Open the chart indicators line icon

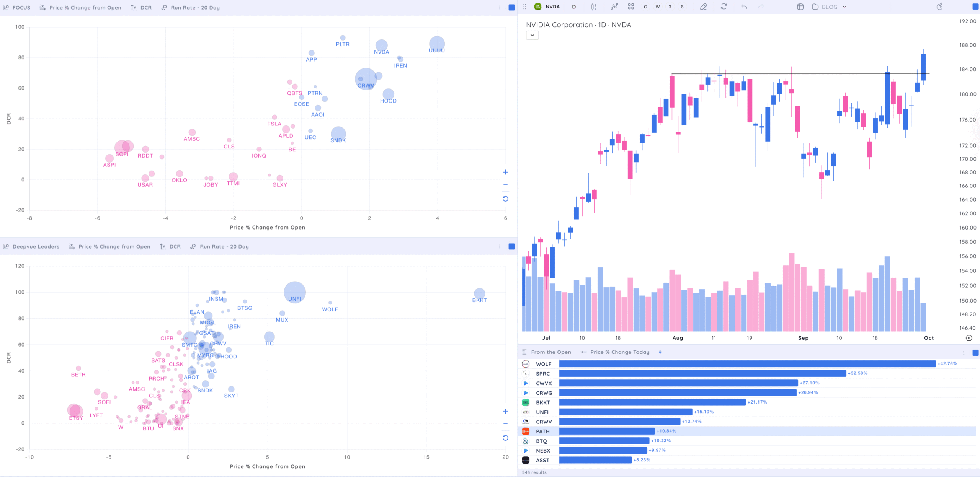tap(614, 7)
